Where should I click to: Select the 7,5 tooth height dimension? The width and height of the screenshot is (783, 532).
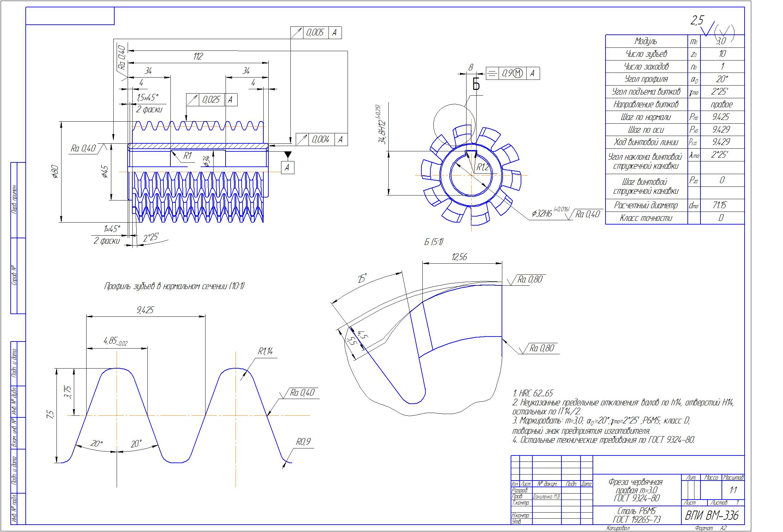pos(50,414)
